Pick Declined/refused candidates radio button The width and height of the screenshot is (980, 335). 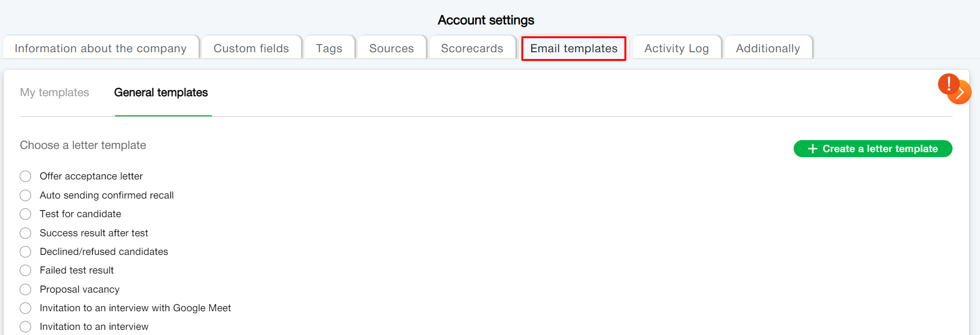point(25,252)
